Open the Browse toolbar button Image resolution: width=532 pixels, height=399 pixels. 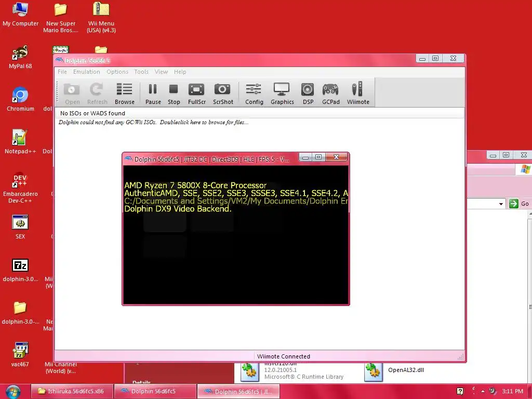(x=125, y=94)
